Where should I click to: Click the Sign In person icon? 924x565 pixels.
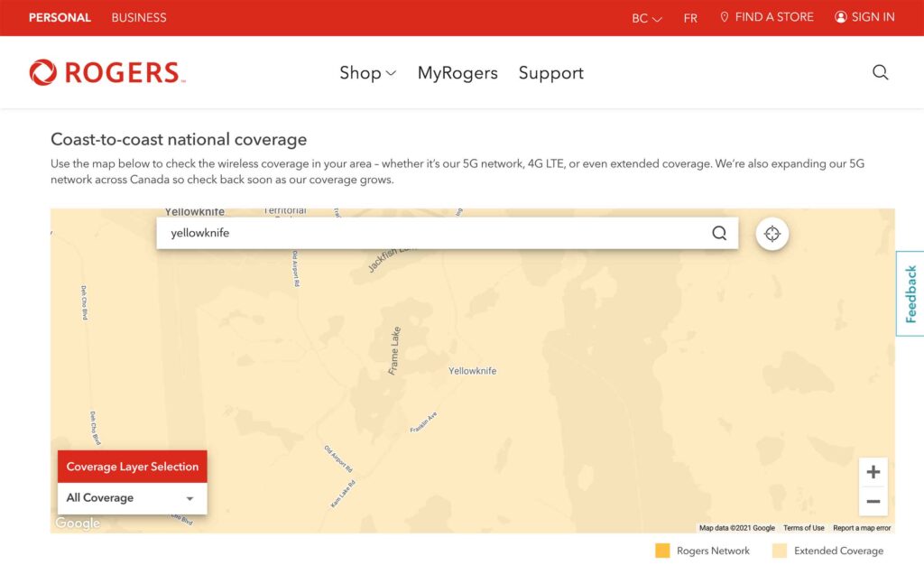[x=841, y=17]
